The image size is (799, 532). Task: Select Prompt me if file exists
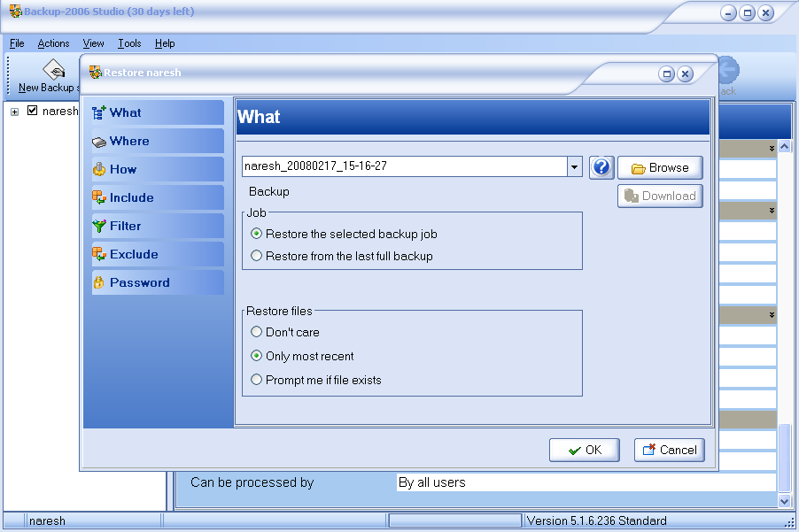(316, 380)
